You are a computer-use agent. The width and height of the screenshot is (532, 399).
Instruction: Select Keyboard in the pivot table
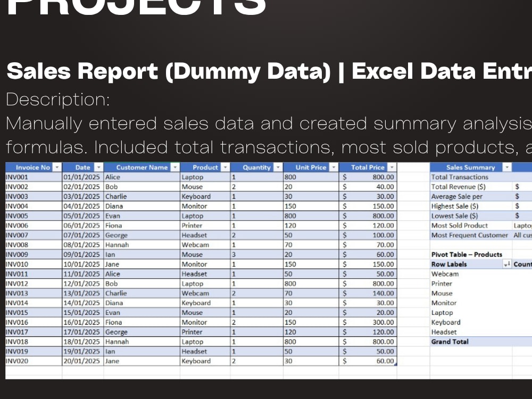[446, 322]
